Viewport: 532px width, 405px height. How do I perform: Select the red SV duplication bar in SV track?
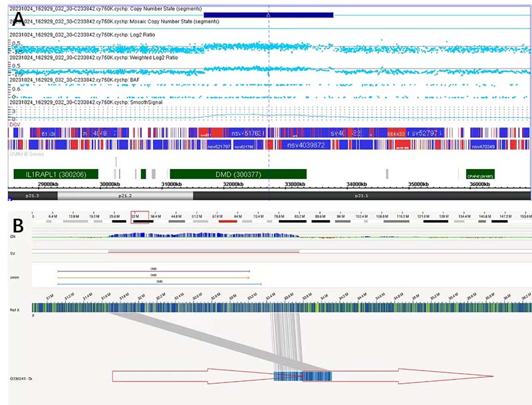(204, 251)
